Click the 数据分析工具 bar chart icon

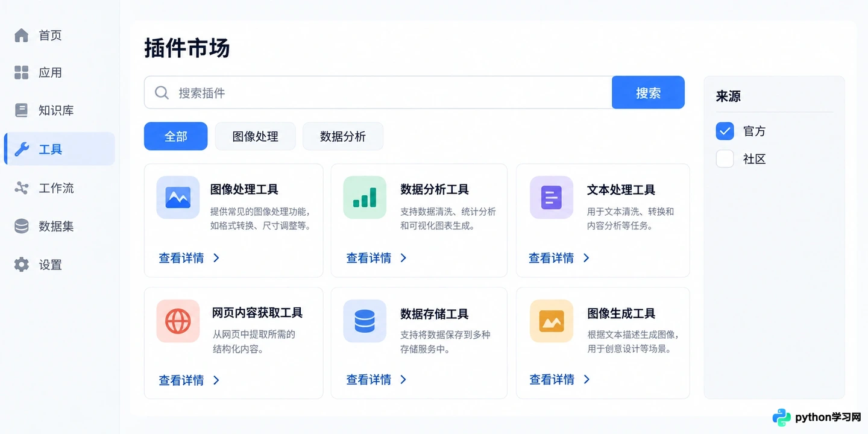coord(365,197)
